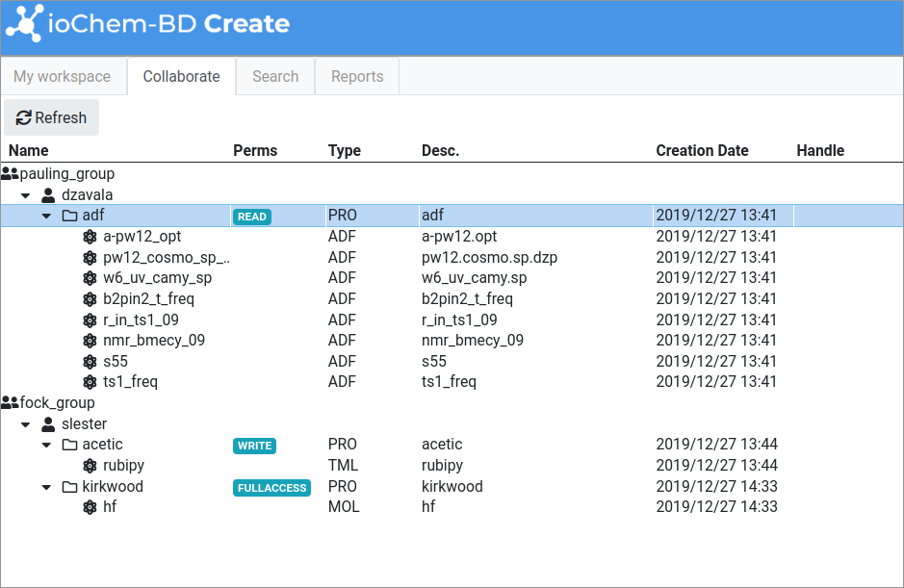Click the rubipy calculation icon

coord(90,466)
